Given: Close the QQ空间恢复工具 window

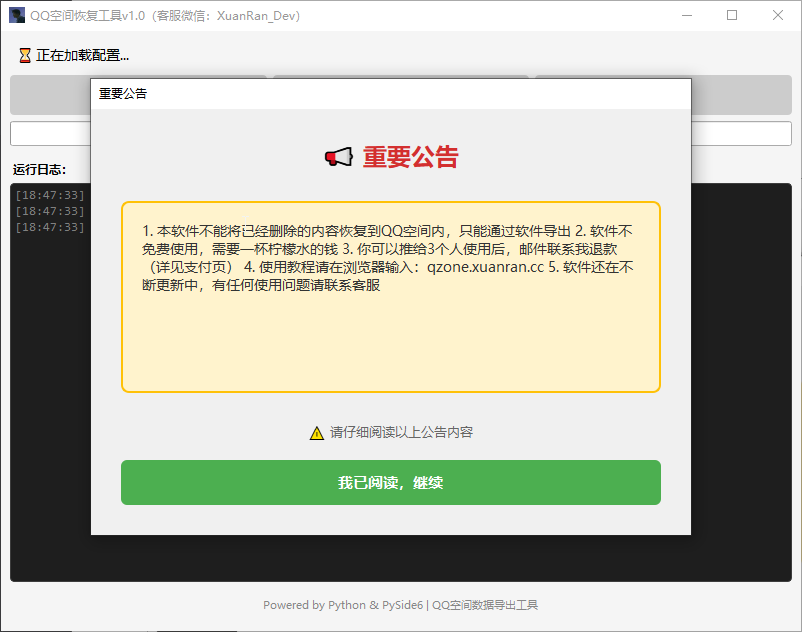Looking at the screenshot, I should click(x=777, y=16).
